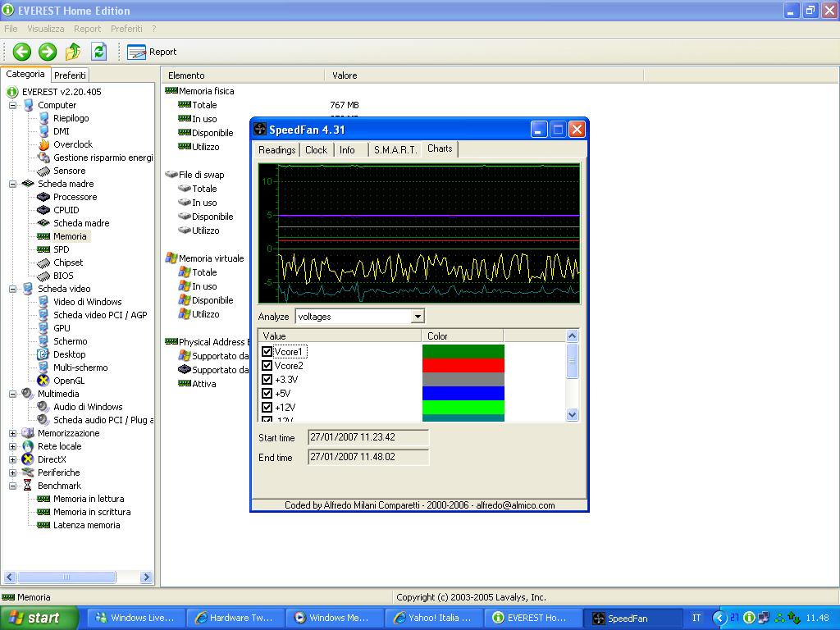Switch to Yahoo! Italia taskbar button

click(x=433, y=618)
